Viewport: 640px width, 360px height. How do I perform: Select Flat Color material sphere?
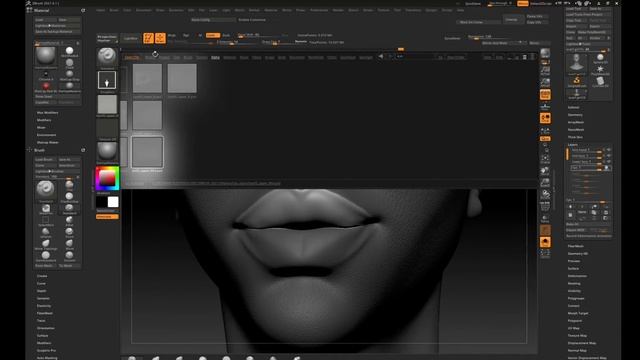coord(69,63)
